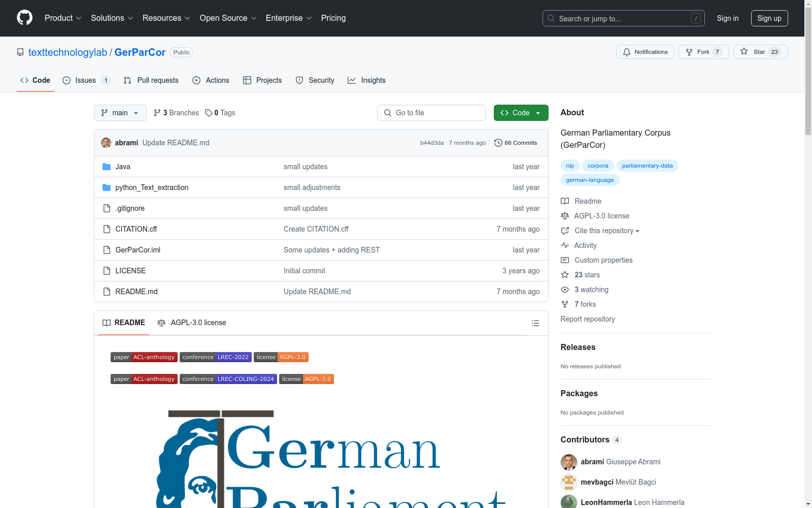
Task: Open the Open Source dropdown
Action: [228, 18]
